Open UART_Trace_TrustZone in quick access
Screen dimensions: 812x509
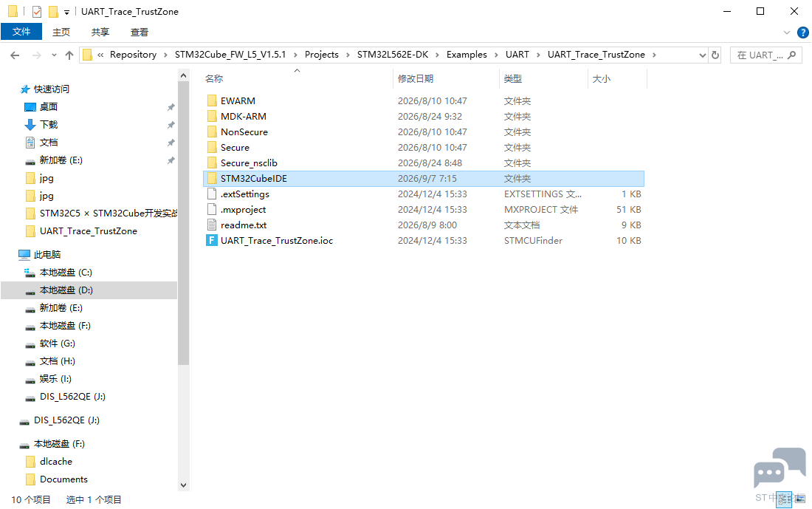89,231
